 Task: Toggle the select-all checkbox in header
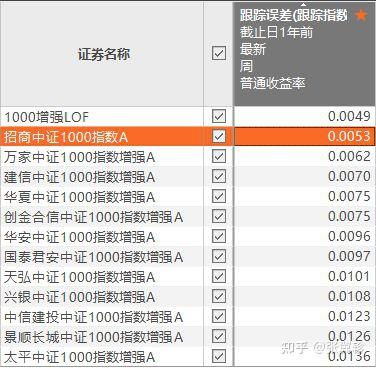click(x=219, y=53)
